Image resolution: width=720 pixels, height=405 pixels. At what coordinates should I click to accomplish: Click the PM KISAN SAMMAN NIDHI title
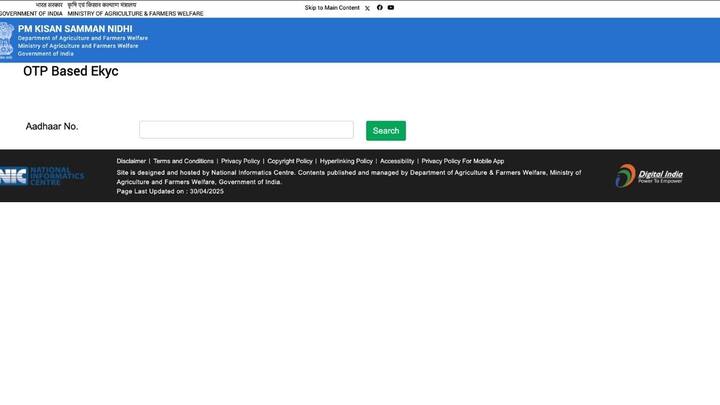[x=75, y=28]
